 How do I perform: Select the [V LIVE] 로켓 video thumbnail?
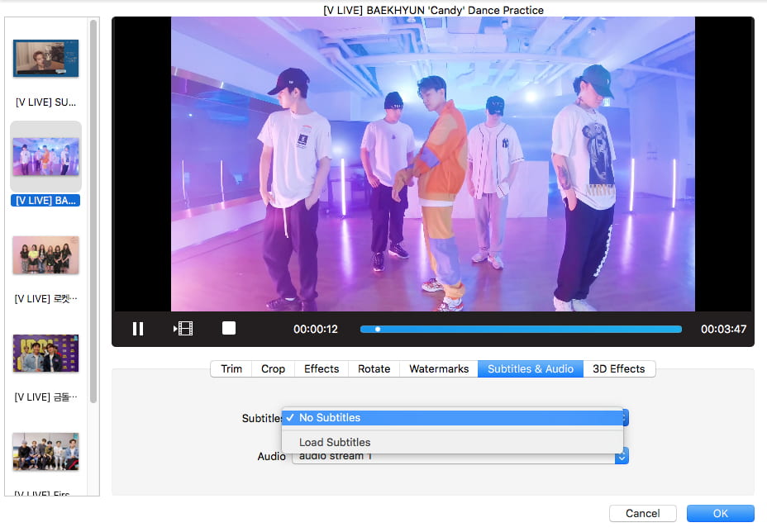tap(46, 254)
